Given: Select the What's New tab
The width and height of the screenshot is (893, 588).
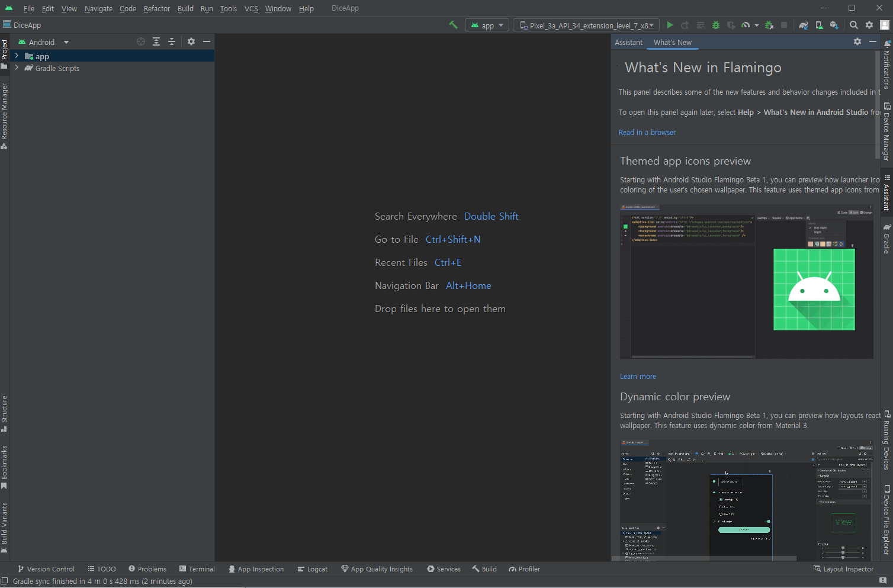Looking at the screenshot, I should [x=672, y=42].
